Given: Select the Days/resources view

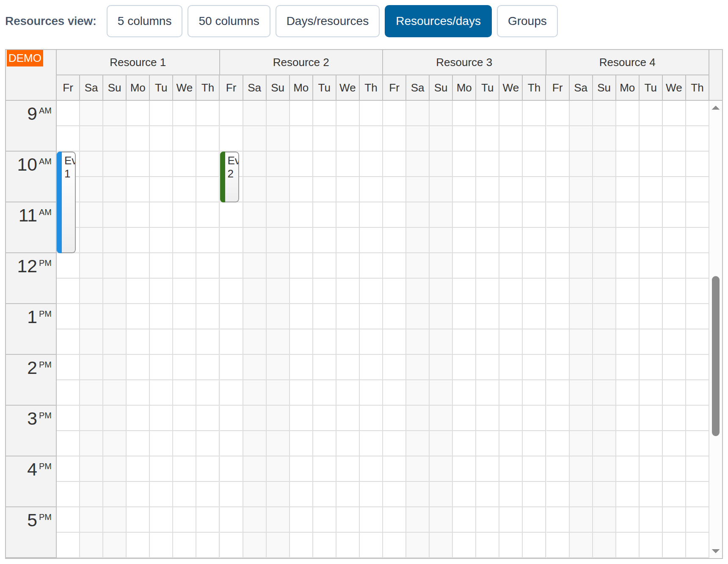Looking at the screenshot, I should pos(328,21).
